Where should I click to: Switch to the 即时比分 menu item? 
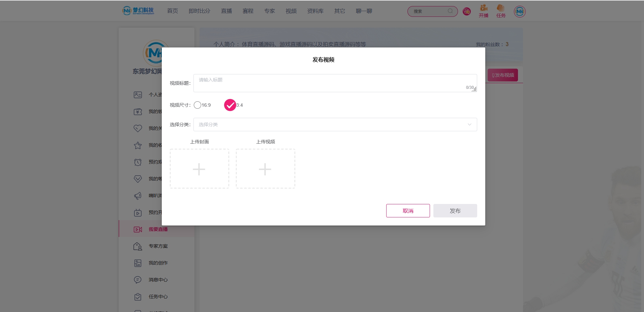point(199,10)
